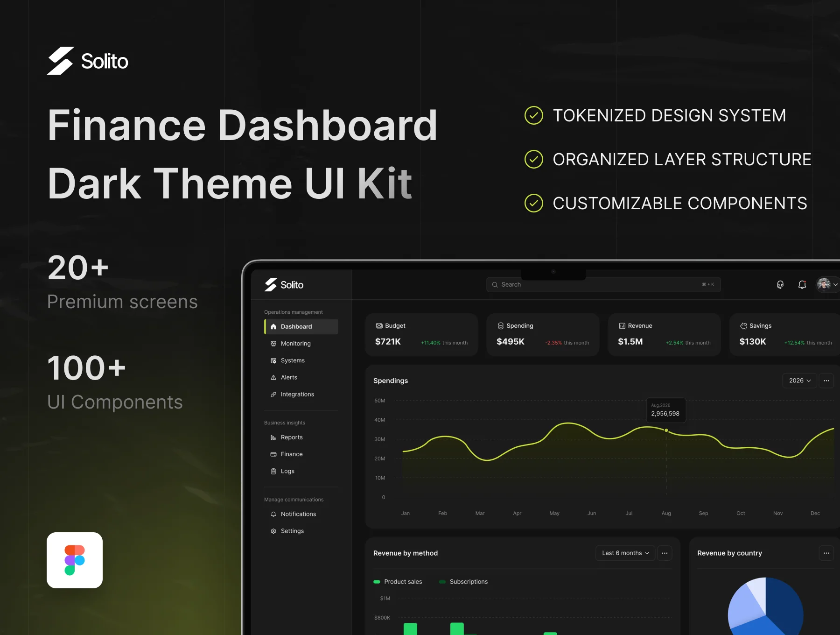Open Revenue by country more options
Screen dimensions: 840x635
pyautogui.click(x=826, y=553)
